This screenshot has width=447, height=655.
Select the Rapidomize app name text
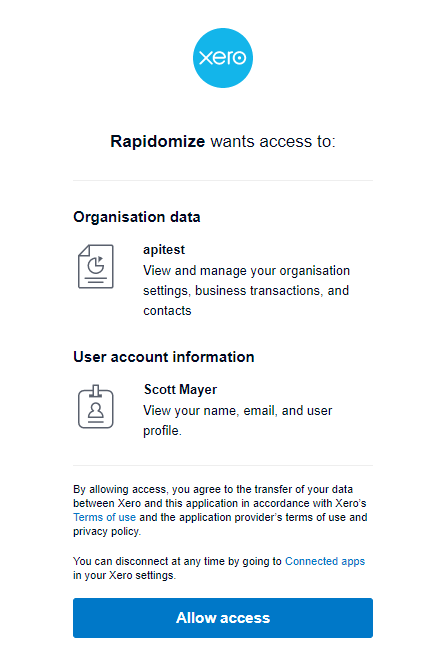point(157,142)
